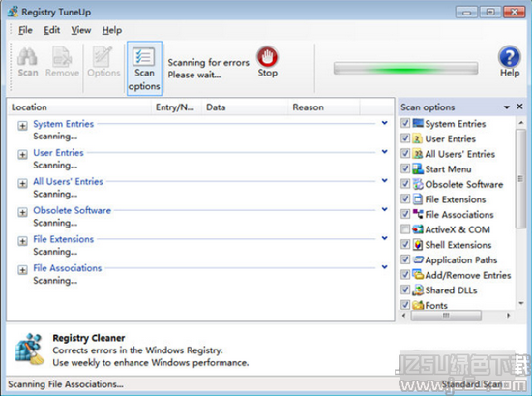Collapse File Extensions group with its chevron
The width and height of the screenshot is (532, 396).
coord(384,238)
